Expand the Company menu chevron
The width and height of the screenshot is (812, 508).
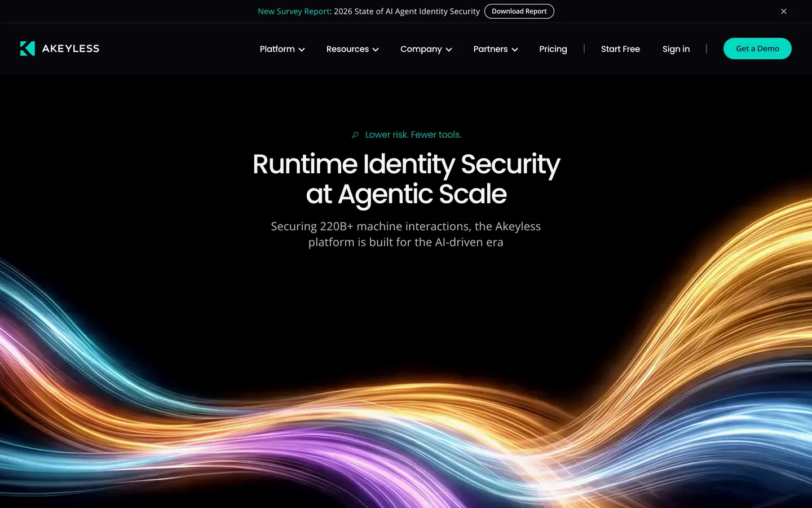click(x=449, y=50)
